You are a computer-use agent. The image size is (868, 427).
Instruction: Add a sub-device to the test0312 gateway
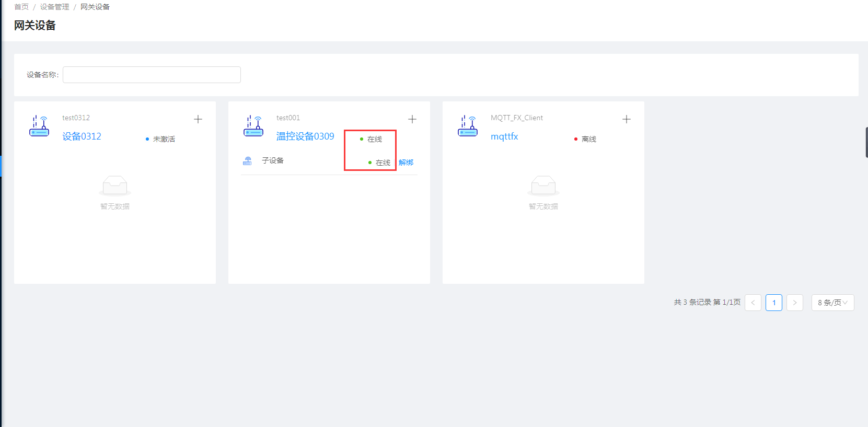[x=198, y=119]
